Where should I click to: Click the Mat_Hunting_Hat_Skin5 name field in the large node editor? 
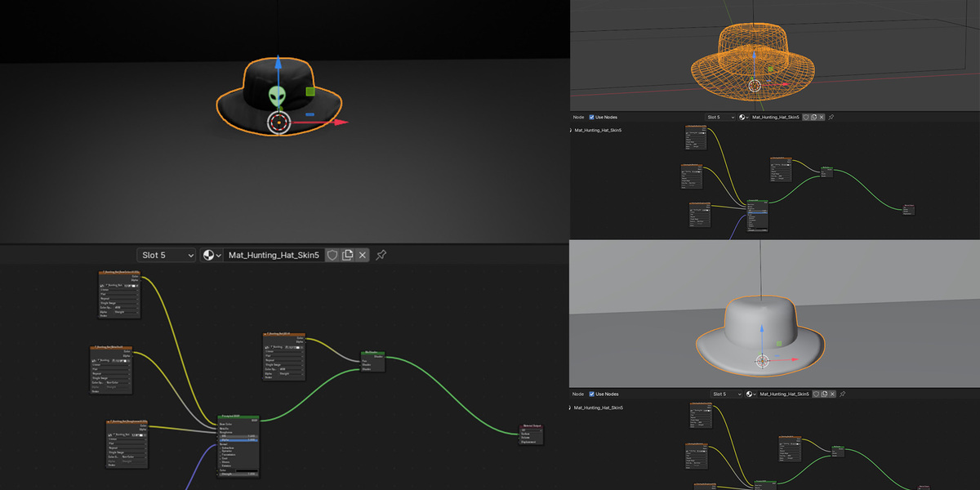click(274, 255)
